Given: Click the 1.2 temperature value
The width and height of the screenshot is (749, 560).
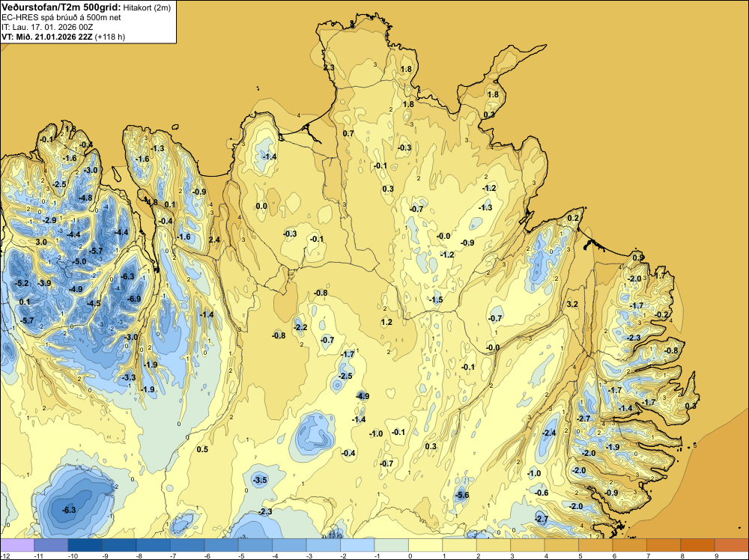Looking at the screenshot, I should (386, 322).
